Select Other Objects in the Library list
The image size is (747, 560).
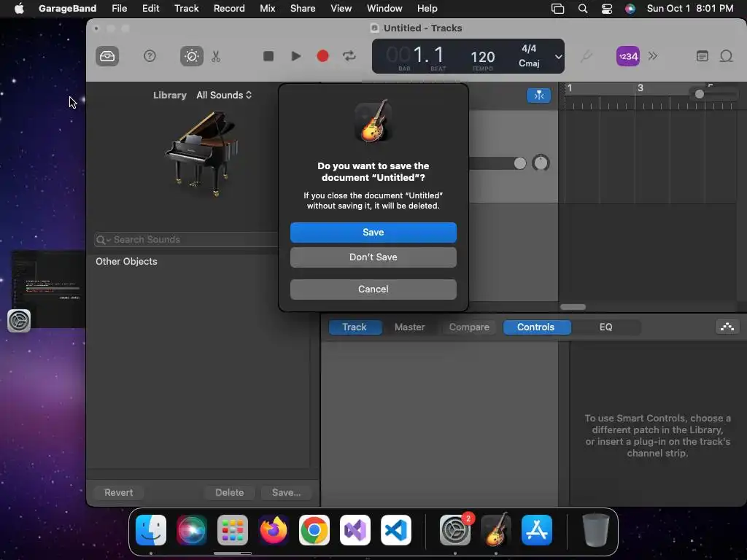pyautogui.click(x=126, y=262)
